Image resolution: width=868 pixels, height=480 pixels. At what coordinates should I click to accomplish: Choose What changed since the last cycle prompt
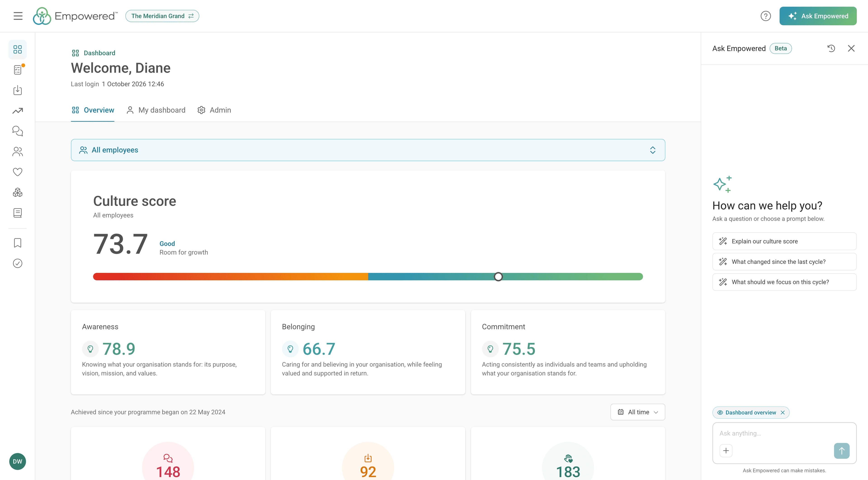(784, 262)
